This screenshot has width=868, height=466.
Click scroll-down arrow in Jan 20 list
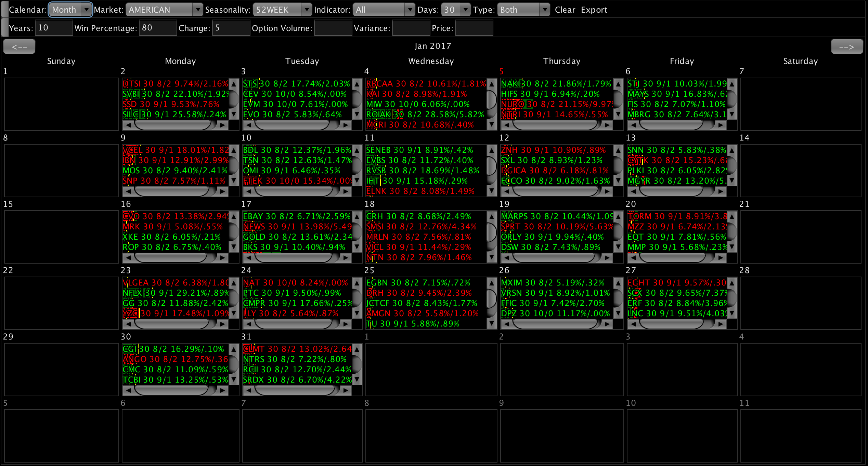(732, 247)
